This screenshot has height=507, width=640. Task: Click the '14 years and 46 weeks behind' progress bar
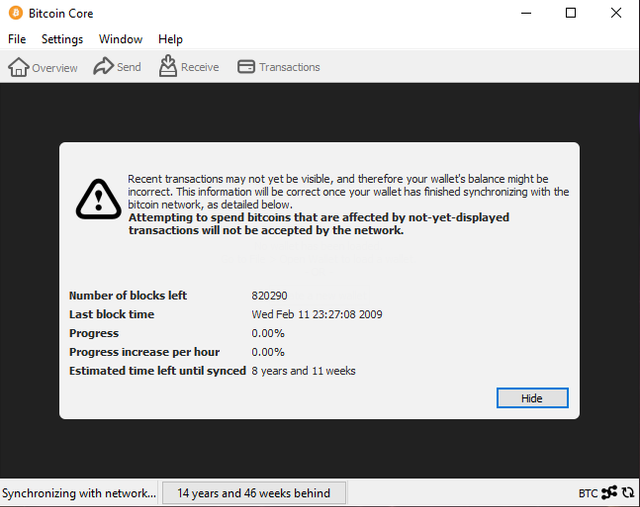pyautogui.click(x=254, y=493)
